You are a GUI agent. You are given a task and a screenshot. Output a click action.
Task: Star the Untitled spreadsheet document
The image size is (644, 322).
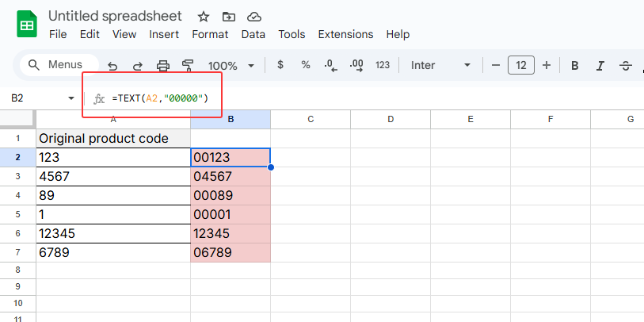204,17
